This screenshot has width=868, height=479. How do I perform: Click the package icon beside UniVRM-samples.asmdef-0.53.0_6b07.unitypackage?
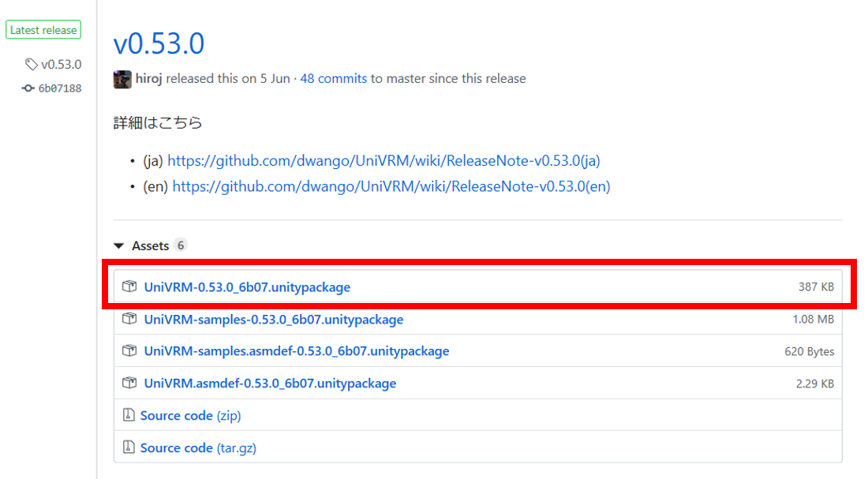pyautogui.click(x=130, y=351)
